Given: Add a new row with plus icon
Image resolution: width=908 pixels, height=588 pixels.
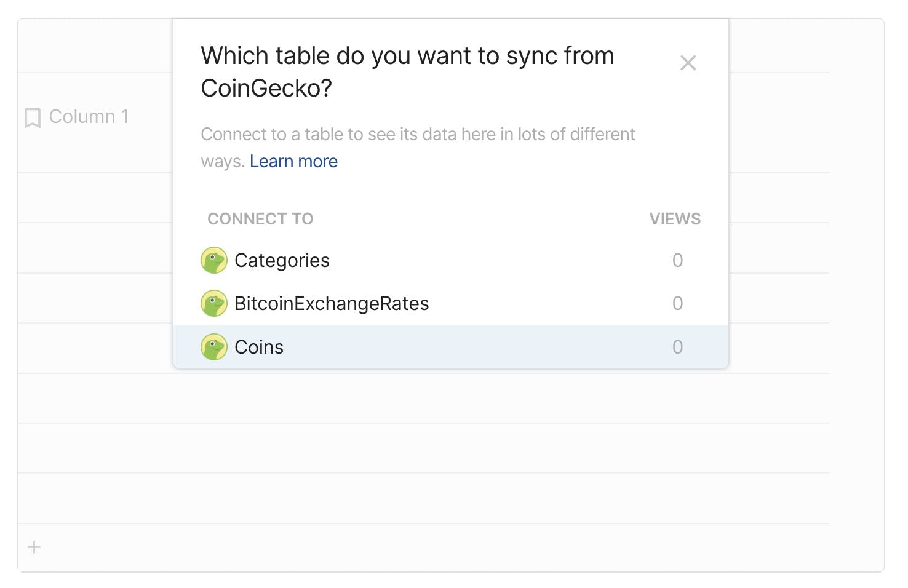Looking at the screenshot, I should pyautogui.click(x=34, y=547).
